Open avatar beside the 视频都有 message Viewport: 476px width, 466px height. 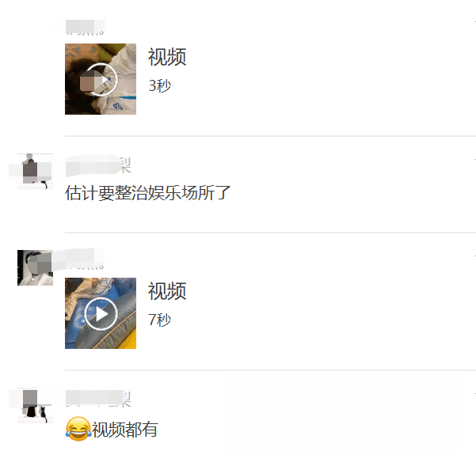point(35,405)
